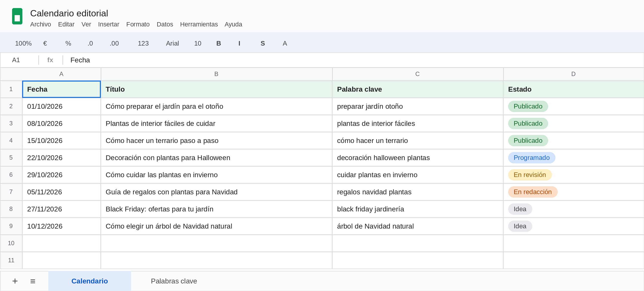Select the Palabra clave header cell
The image size is (644, 291).
pos(418,89)
